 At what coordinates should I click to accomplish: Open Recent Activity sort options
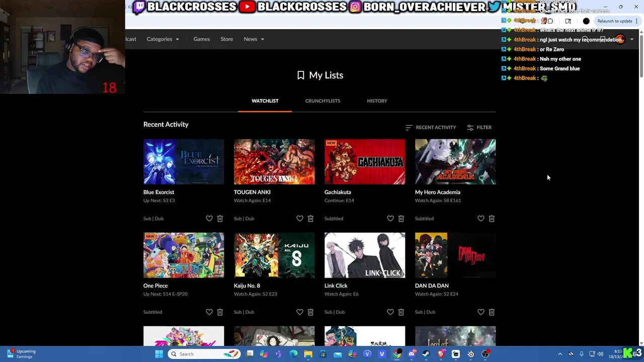(431, 128)
